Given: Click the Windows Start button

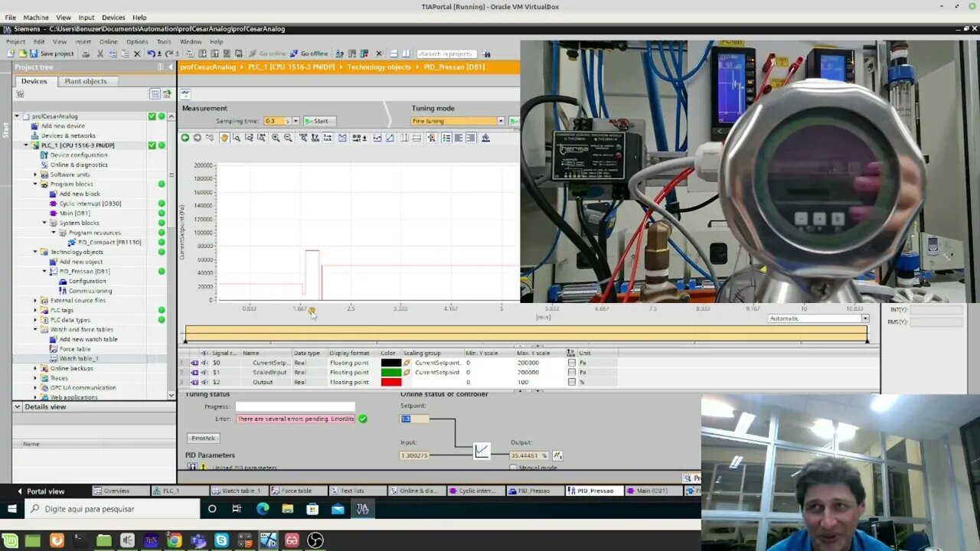Looking at the screenshot, I should (x=12, y=508).
